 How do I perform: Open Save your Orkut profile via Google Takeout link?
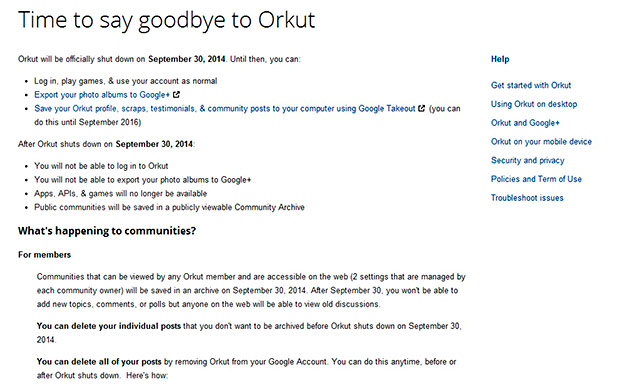pyautogui.click(x=225, y=109)
